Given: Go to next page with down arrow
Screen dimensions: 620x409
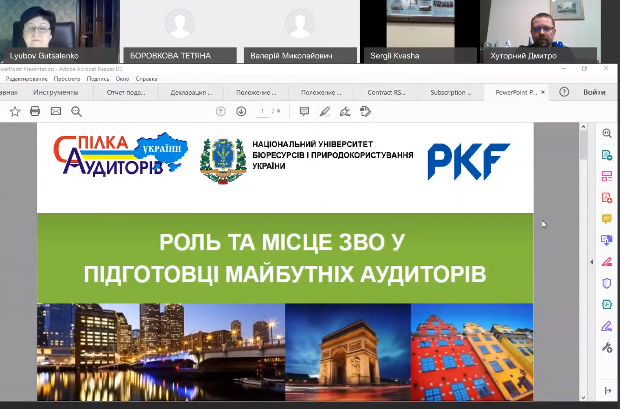Looking at the screenshot, I should [241, 112].
